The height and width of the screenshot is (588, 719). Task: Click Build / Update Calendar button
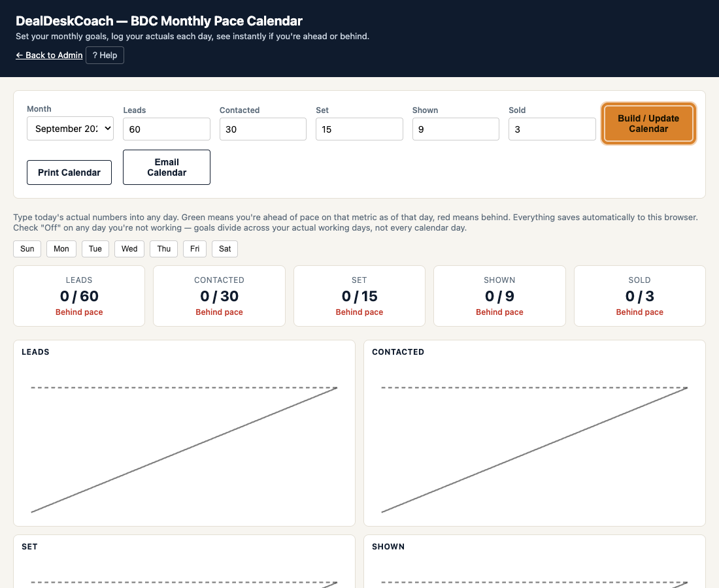click(648, 123)
